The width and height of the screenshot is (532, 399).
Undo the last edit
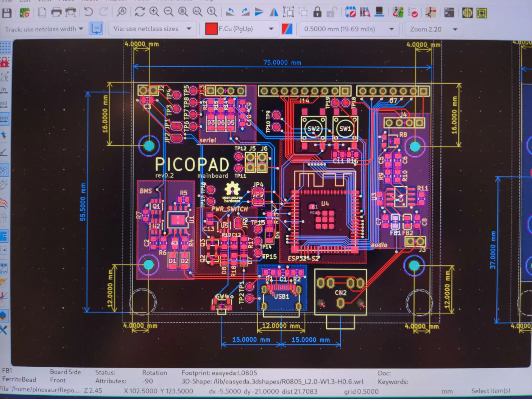coord(88,12)
